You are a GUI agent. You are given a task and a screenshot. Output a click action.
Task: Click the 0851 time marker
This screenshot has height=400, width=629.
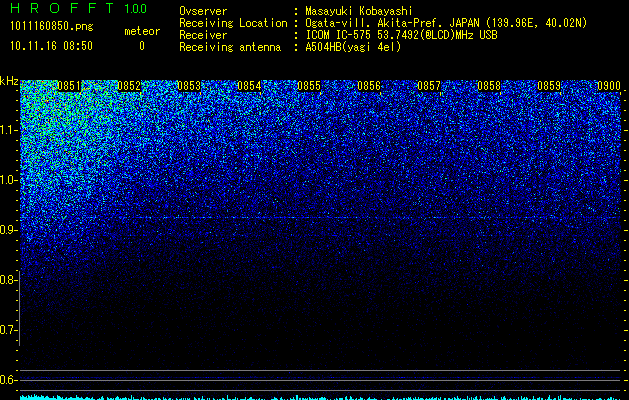(69, 86)
